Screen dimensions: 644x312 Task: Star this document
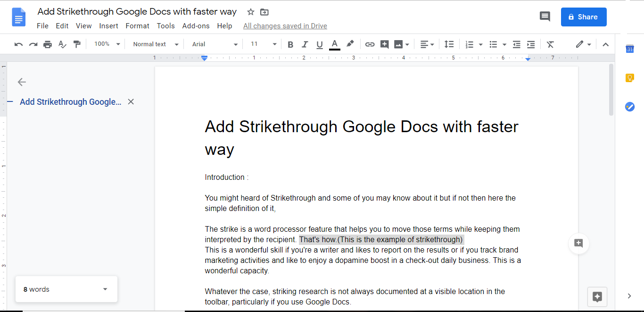[x=251, y=12]
